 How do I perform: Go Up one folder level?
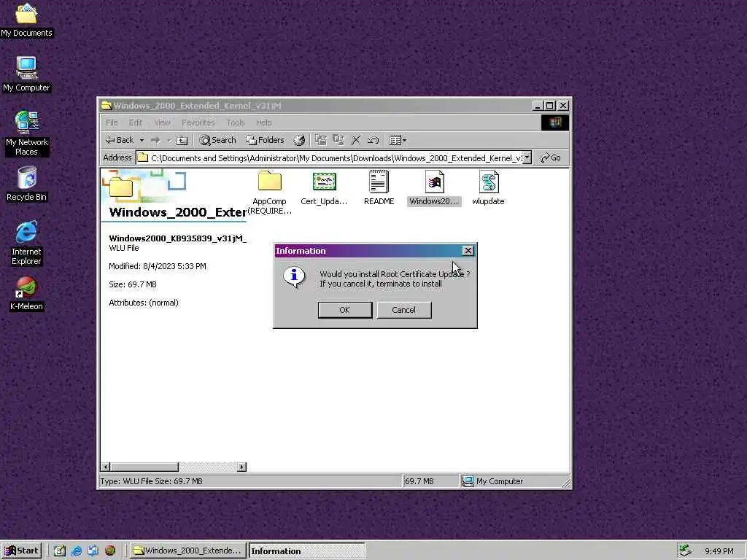point(182,140)
